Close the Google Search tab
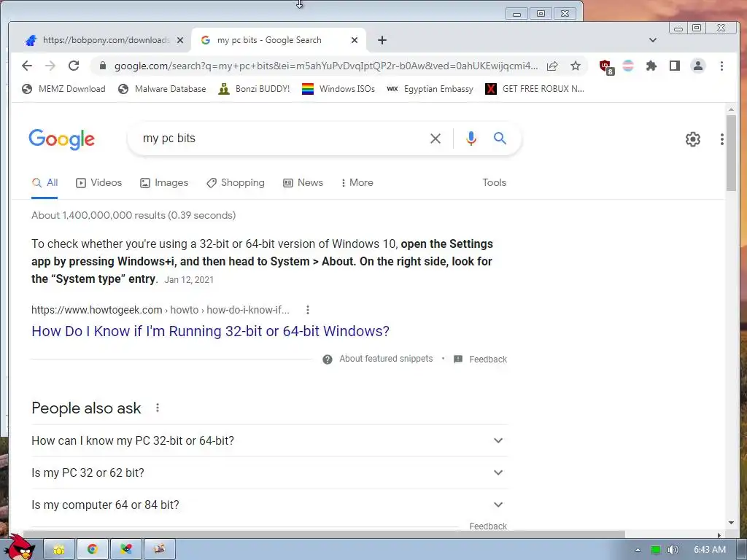Image resolution: width=747 pixels, height=560 pixels. coord(355,40)
